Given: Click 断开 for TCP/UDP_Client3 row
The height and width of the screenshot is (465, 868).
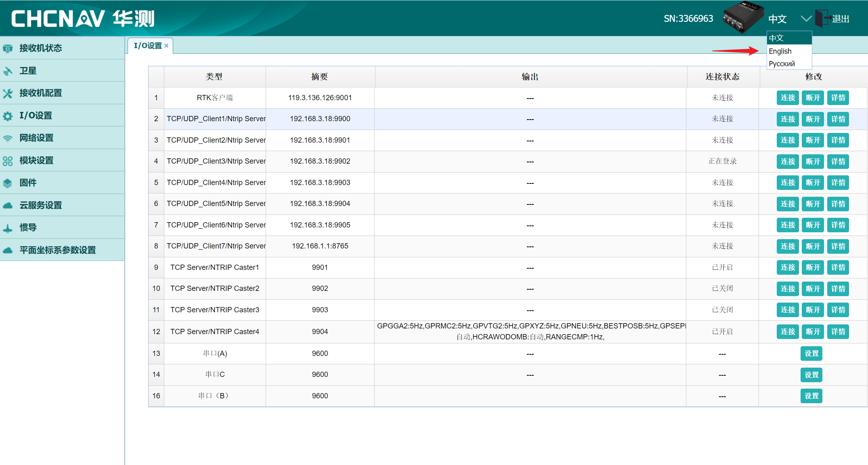Looking at the screenshot, I should pos(813,162).
